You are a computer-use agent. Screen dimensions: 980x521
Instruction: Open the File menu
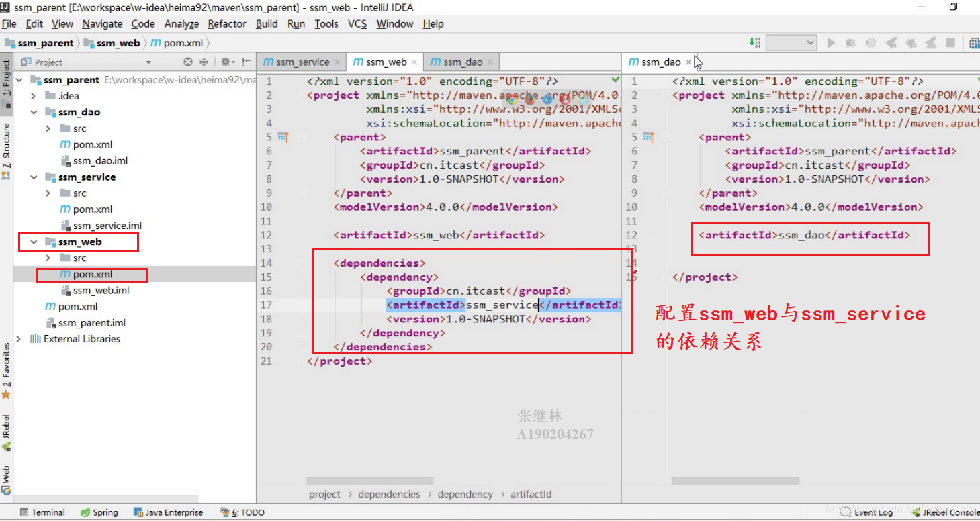pyautogui.click(x=9, y=23)
